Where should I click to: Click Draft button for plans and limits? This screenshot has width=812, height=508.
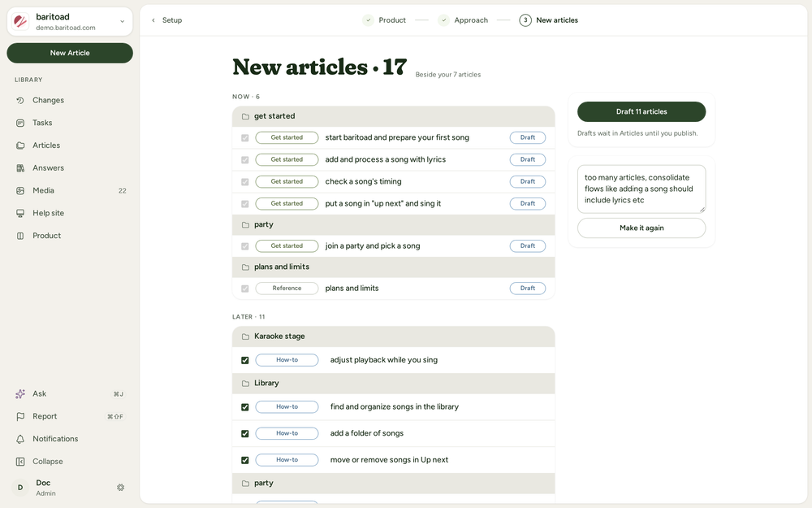pos(528,289)
